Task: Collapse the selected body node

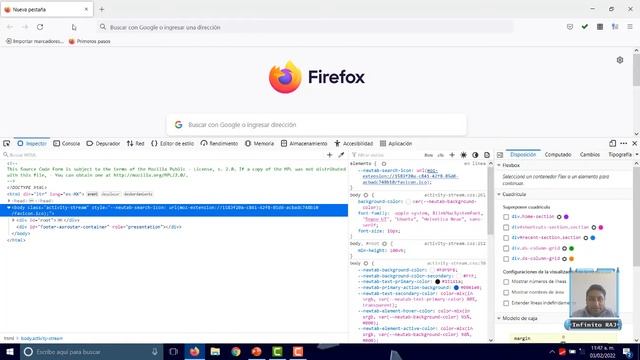Action: pos(9,207)
